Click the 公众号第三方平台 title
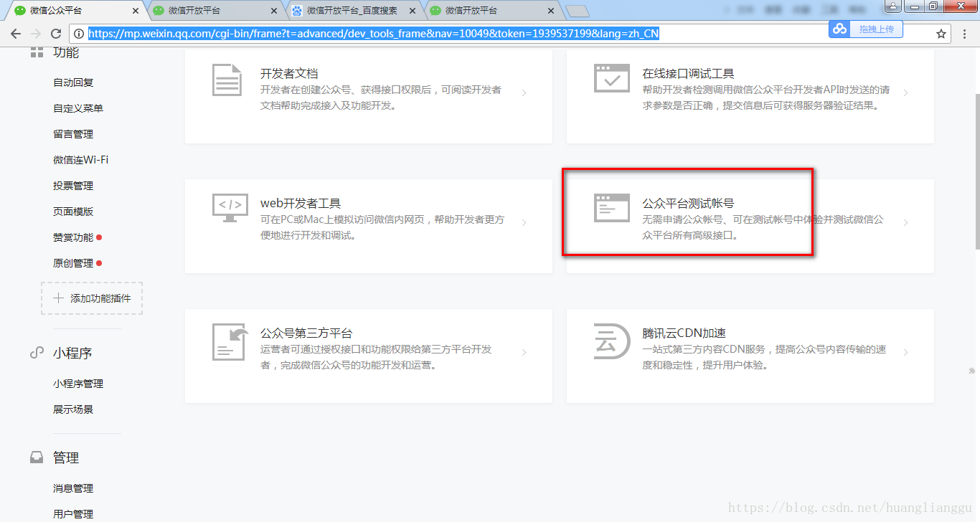980x522 pixels. pyautogui.click(x=306, y=333)
